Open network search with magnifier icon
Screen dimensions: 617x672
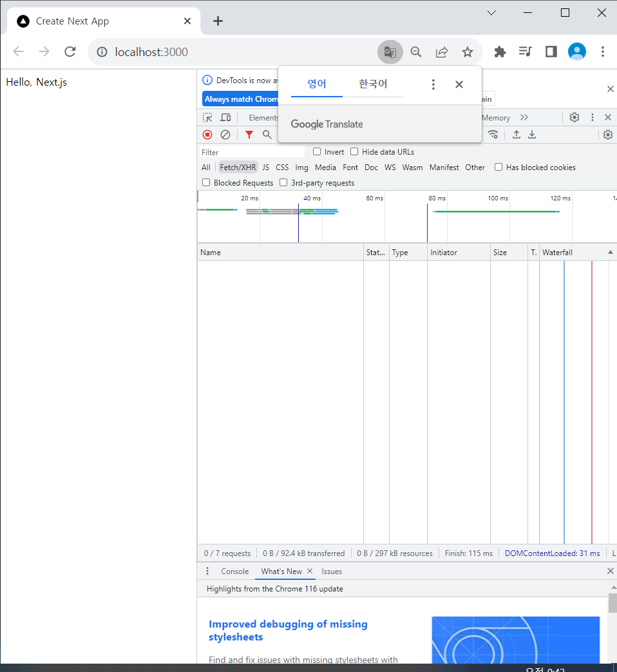(267, 135)
